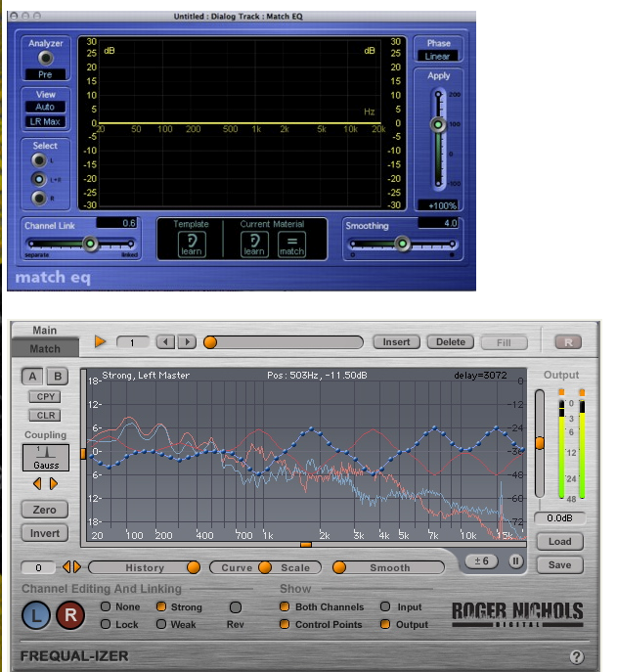Click the Delete button
The width and height of the screenshot is (617, 672).
pyautogui.click(x=451, y=342)
